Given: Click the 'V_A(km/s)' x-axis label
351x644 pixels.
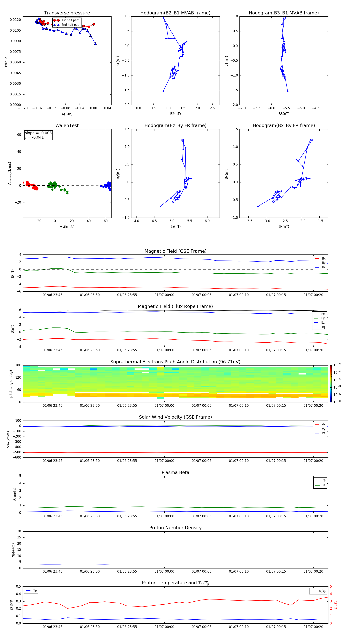Looking at the screenshot, I should (67, 227).
